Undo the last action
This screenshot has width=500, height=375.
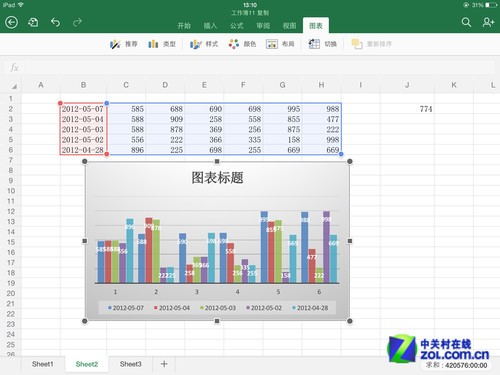point(55,23)
